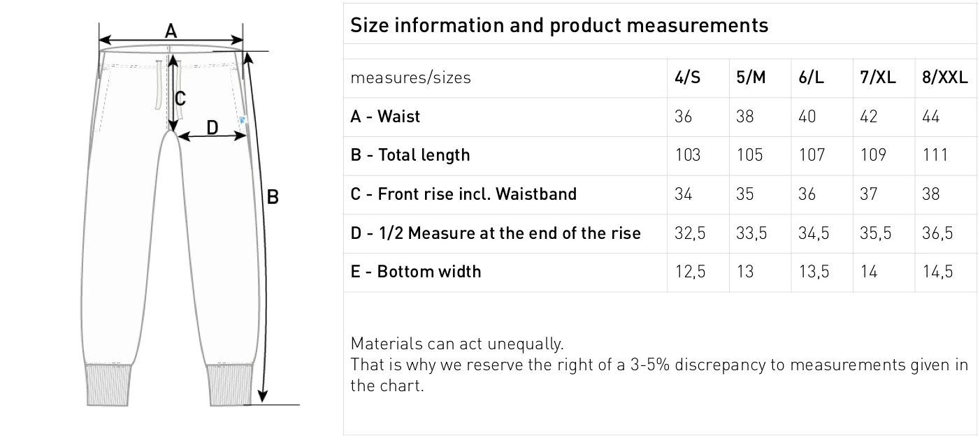Click the right ribbed cuff of the pants

coord(230,384)
